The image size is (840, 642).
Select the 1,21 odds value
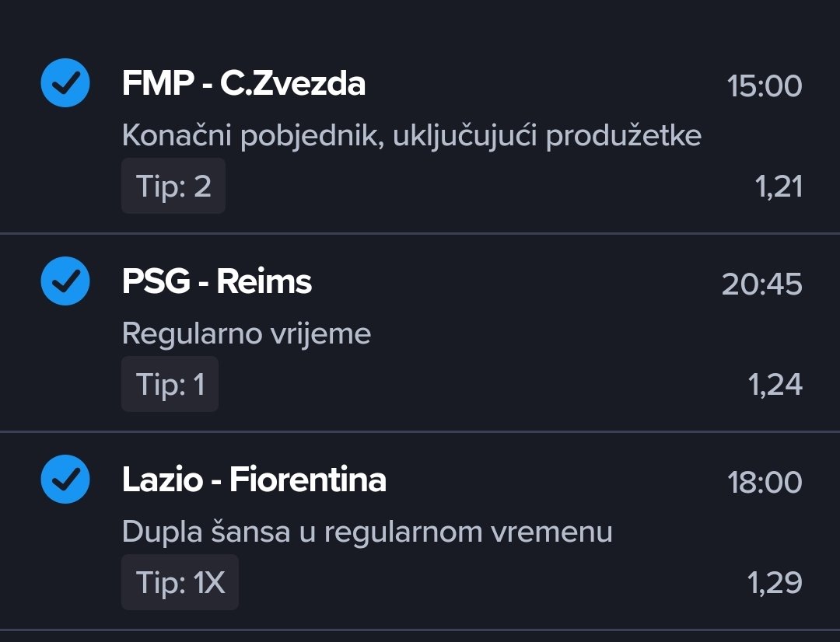[x=779, y=187]
